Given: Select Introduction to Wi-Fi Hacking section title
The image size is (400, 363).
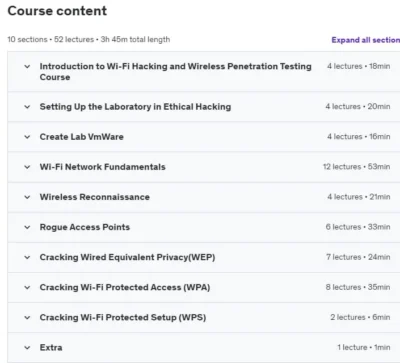Looking at the screenshot, I should (x=175, y=72).
